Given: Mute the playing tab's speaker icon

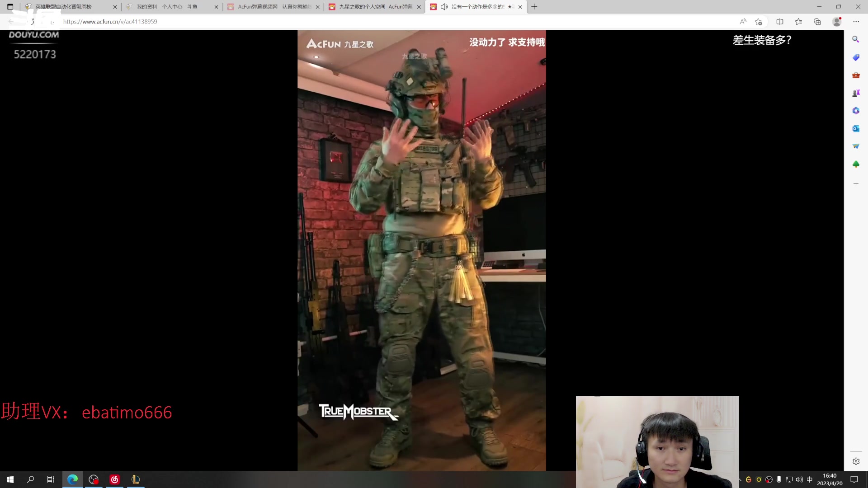Looking at the screenshot, I should coord(444,7).
